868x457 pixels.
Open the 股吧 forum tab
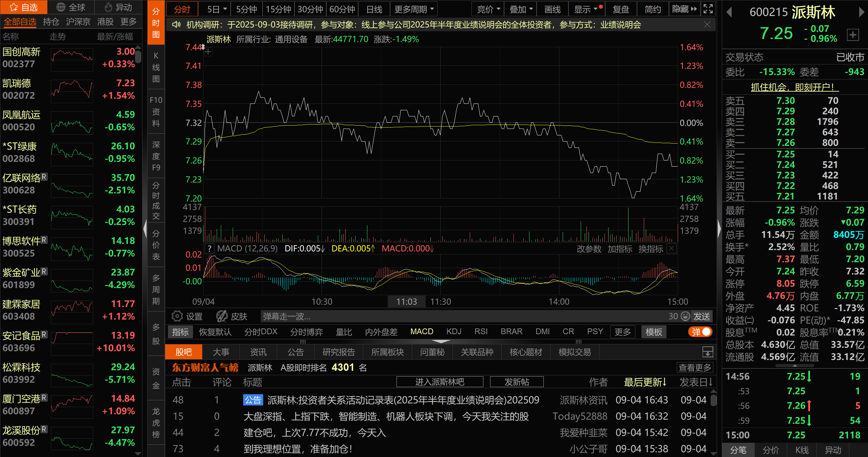[x=184, y=352]
